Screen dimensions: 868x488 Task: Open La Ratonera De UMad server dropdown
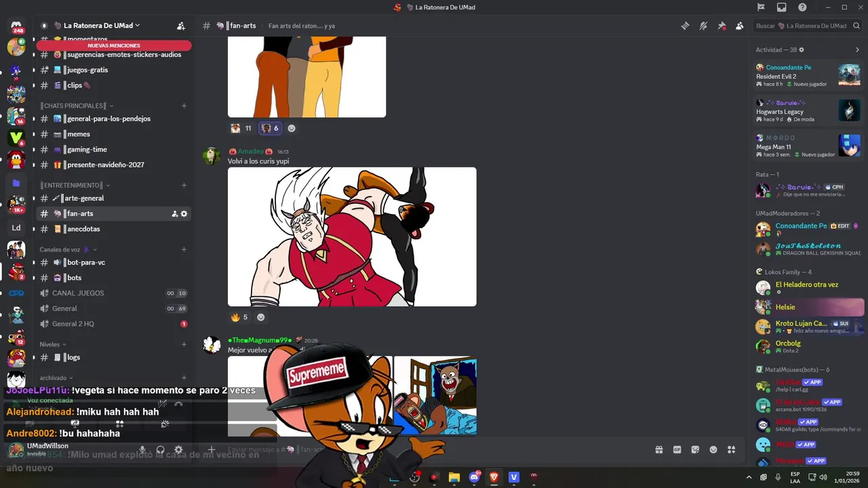(102, 26)
